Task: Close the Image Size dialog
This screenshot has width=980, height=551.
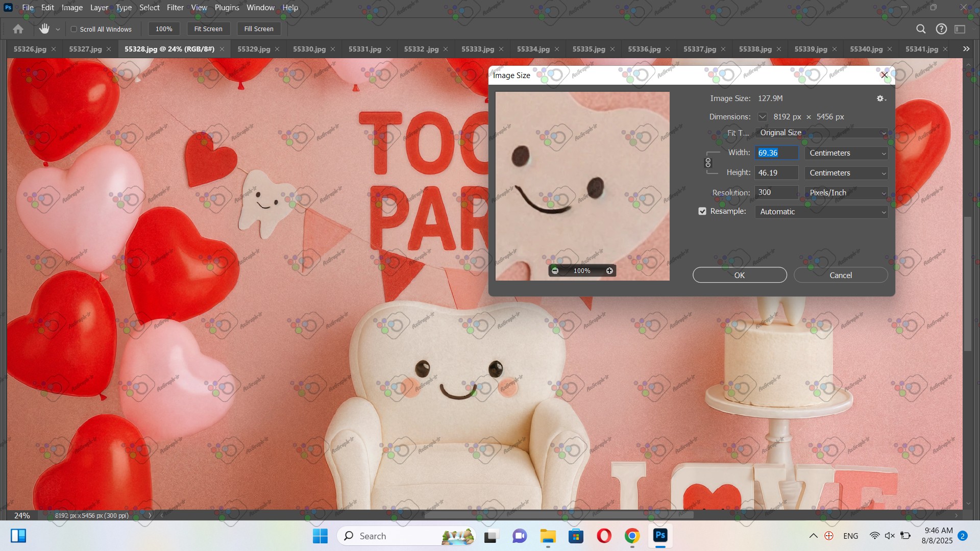Action: pyautogui.click(x=884, y=75)
